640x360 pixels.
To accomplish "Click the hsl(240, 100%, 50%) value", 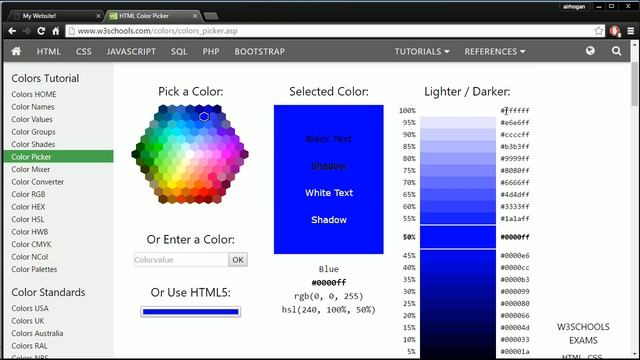I will pyautogui.click(x=329, y=309).
